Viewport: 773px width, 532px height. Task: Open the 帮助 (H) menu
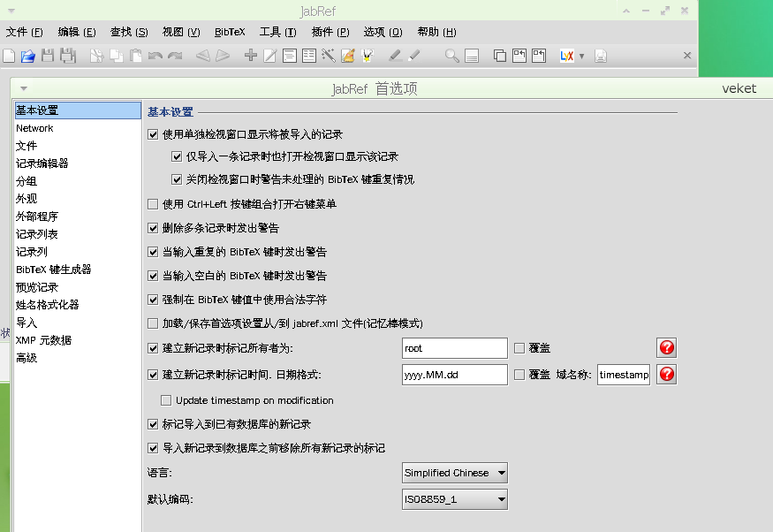(436, 32)
